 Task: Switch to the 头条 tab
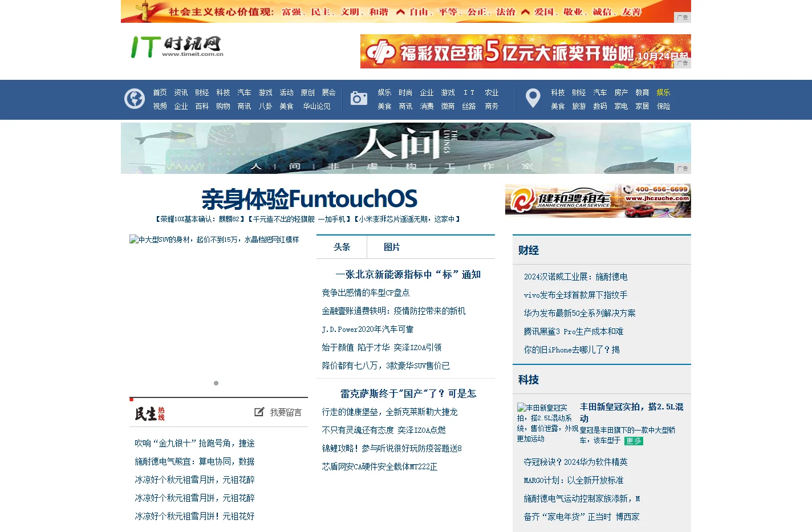[342, 247]
